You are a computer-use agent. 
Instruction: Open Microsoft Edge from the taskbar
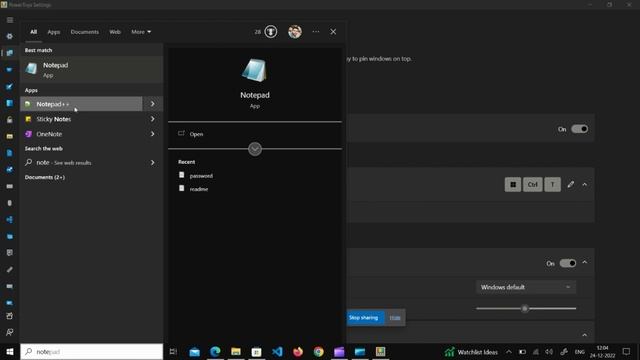tap(215, 351)
